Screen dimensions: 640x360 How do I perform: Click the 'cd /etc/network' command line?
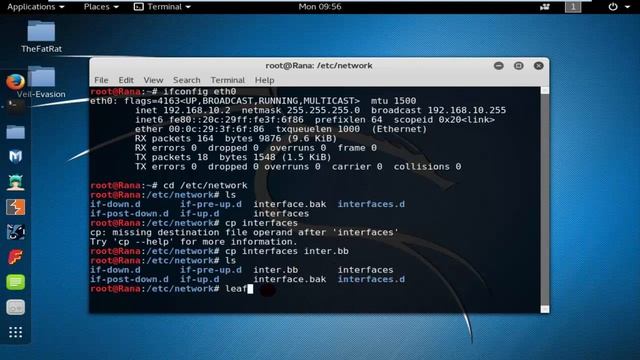coord(169,185)
